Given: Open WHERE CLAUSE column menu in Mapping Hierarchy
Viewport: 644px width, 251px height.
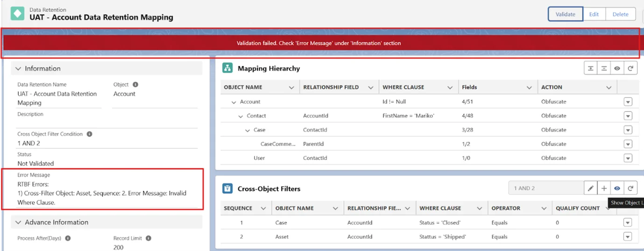Looking at the screenshot, I should [450, 88].
